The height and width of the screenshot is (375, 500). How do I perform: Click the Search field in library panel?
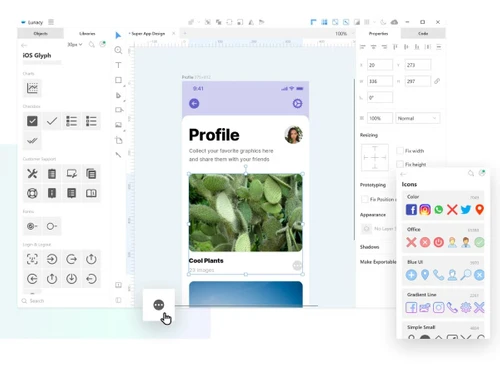(x=63, y=301)
